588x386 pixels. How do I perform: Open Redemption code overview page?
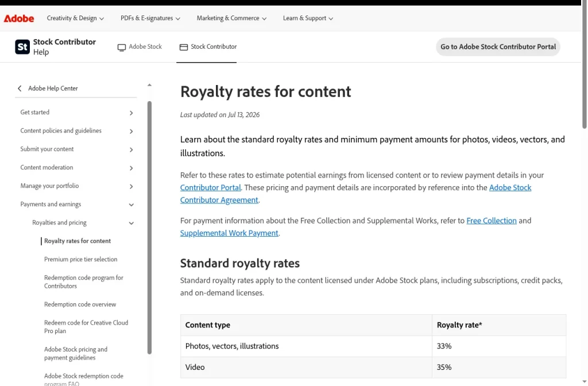click(80, 304)
